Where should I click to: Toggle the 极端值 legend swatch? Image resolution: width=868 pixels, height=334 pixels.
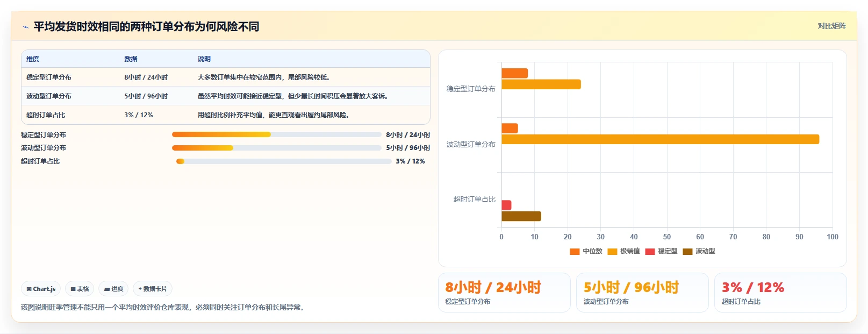pos(612,251)
